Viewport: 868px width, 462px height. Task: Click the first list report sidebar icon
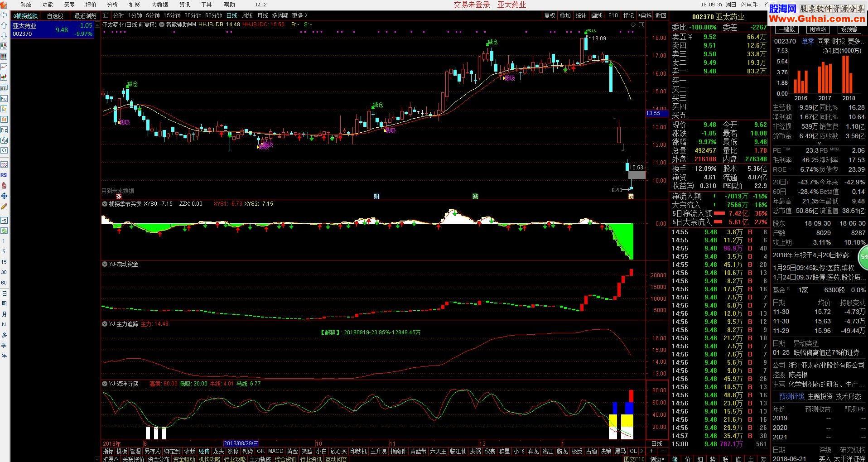pos(4,46)
